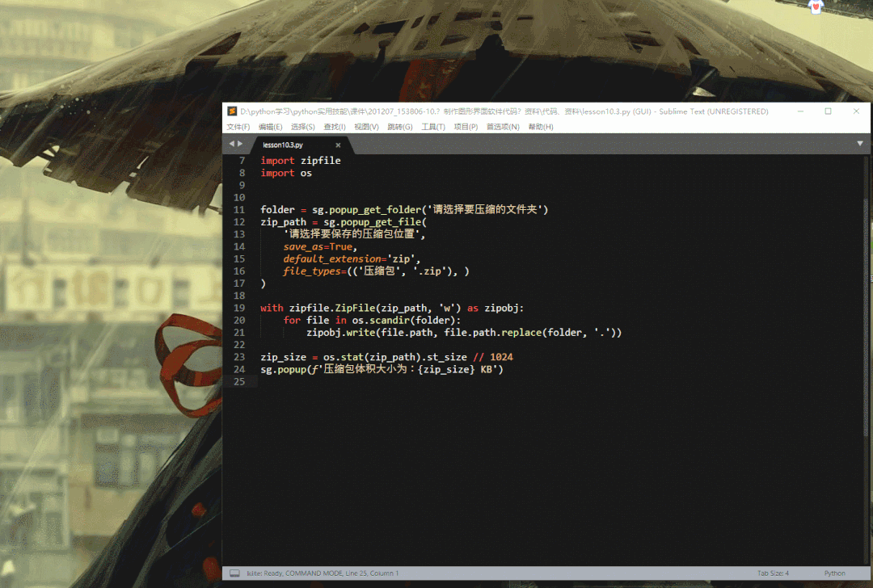Open the 首选项(N) menu
Screen dimensions: 873x588
pyautogui.click(x=504, y=127)
